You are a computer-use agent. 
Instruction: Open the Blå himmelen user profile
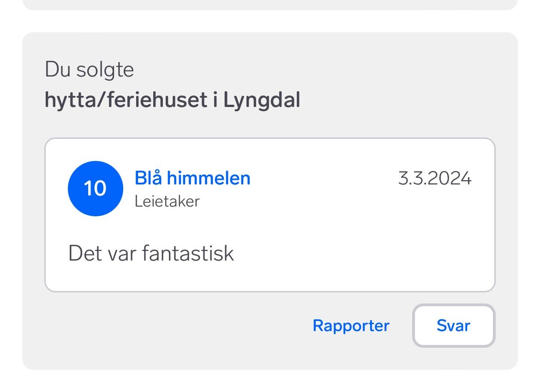tap(192, 178)
